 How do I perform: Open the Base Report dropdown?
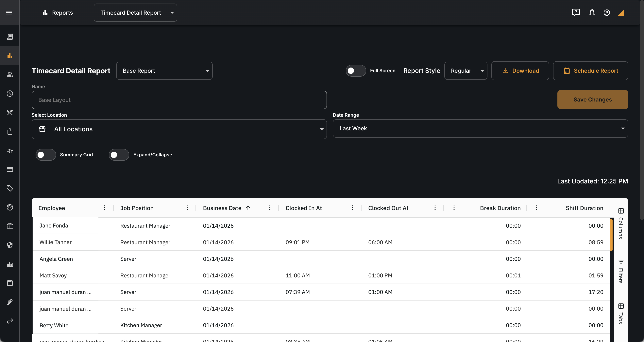[164, 71]
